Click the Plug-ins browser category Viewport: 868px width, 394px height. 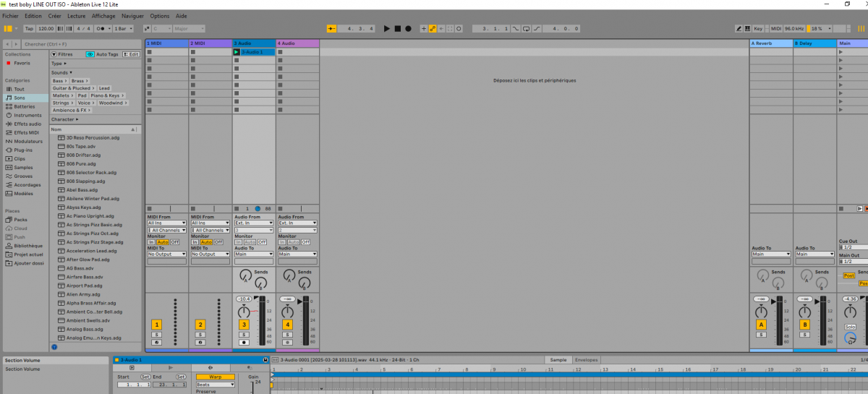25,150
